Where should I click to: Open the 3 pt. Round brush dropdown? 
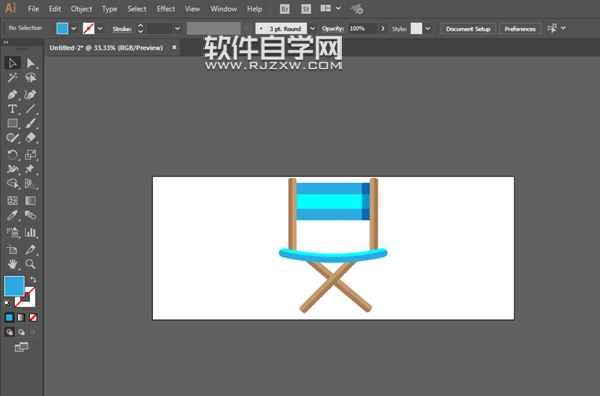pos(312,28)
